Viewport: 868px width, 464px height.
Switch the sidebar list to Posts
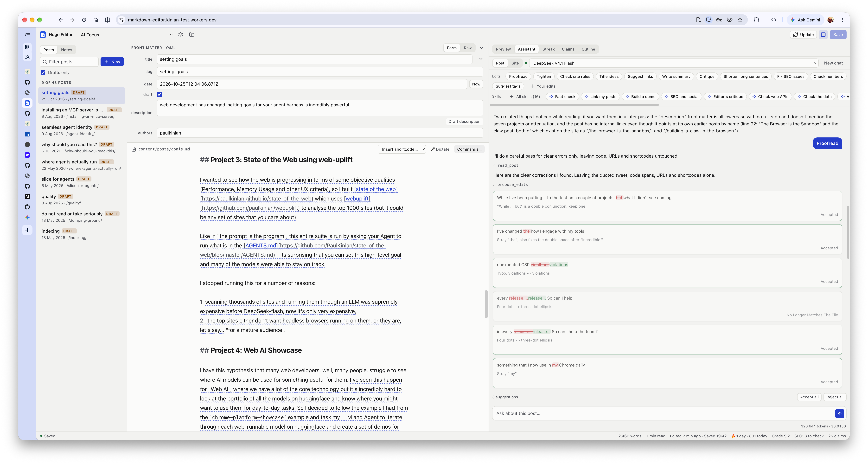[49, 50]
